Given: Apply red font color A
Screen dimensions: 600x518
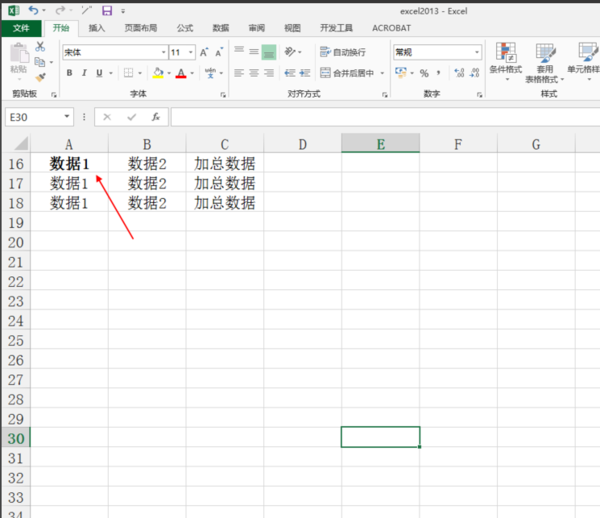Looking at the screenshot, I should [x=181, y=73].
